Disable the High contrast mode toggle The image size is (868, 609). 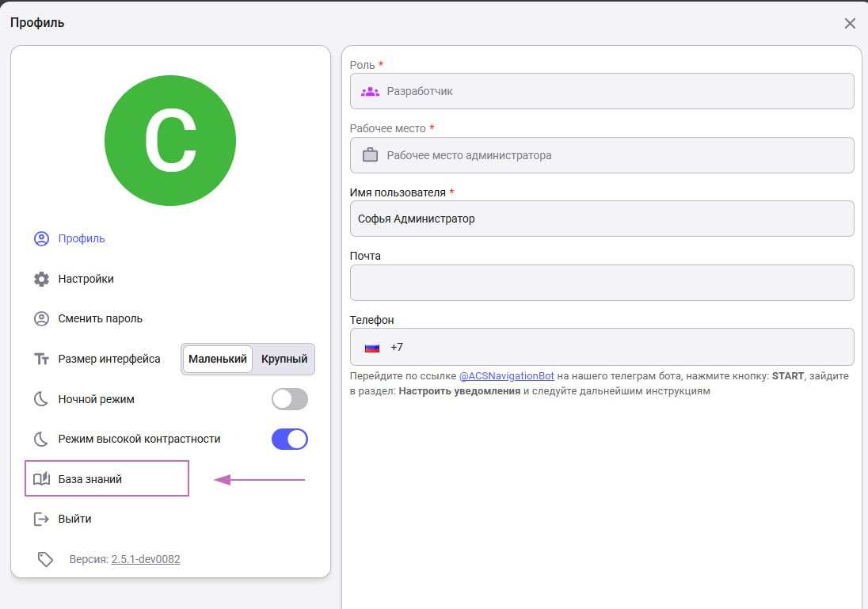(x=289, y=439)
